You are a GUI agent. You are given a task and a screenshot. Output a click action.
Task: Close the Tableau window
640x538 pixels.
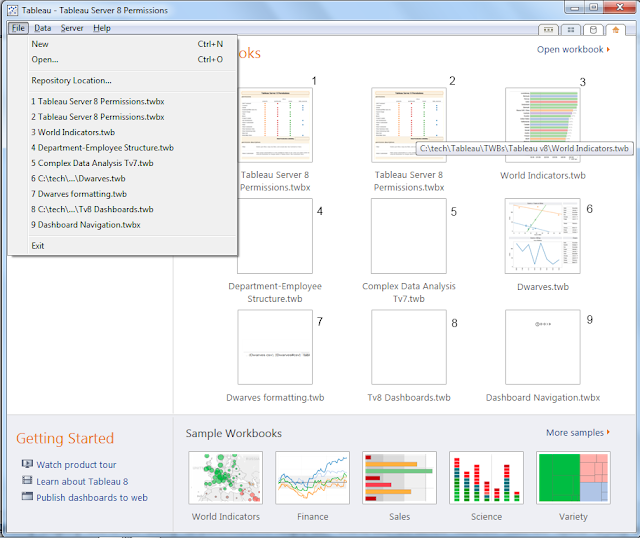point(620,7)
